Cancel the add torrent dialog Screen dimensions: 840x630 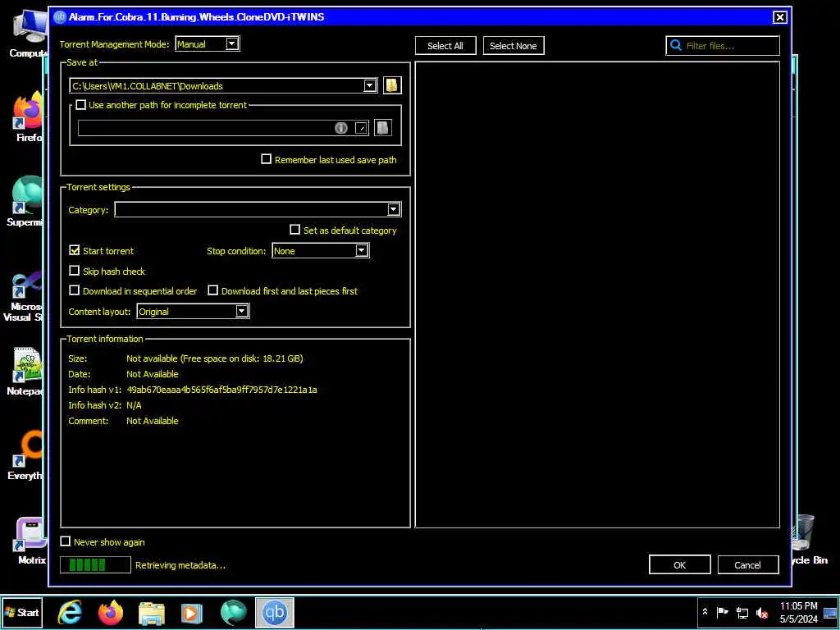pos(748,564)
